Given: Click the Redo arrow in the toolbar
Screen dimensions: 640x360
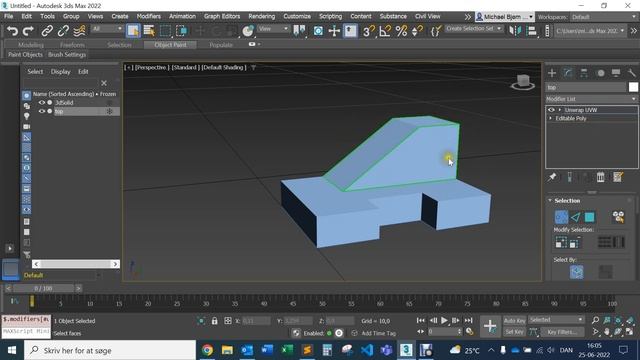Looking at the screenshot, I should (x=28, y=31).
